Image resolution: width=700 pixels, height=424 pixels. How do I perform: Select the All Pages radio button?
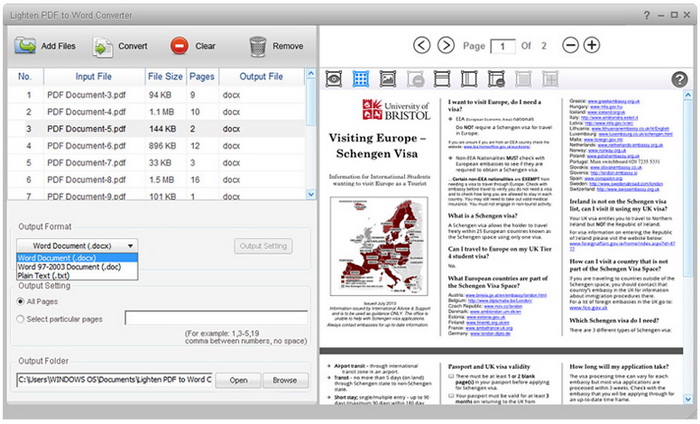point(22,300)
